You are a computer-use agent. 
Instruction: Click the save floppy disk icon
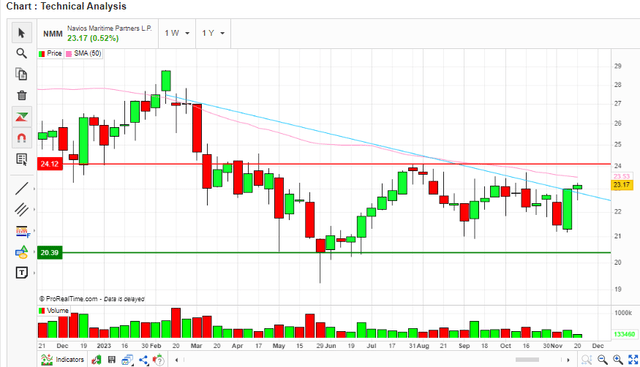pos(111,360)
